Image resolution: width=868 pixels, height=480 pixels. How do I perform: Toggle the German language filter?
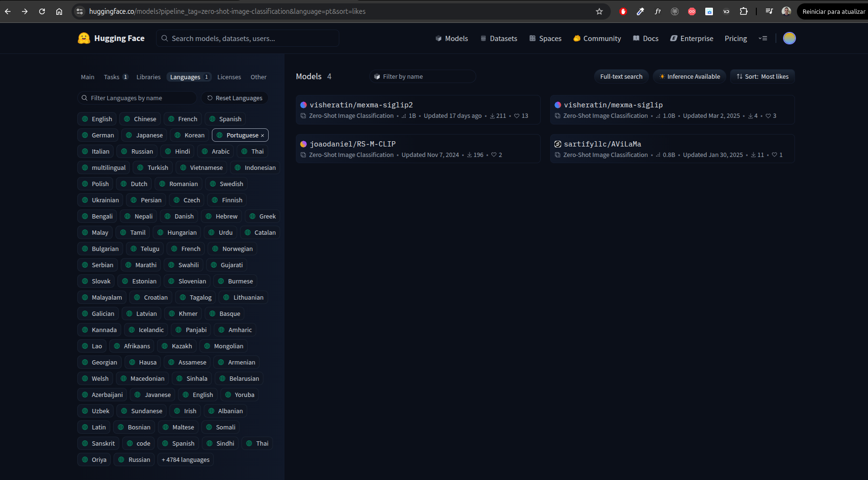tap(98, 136)
